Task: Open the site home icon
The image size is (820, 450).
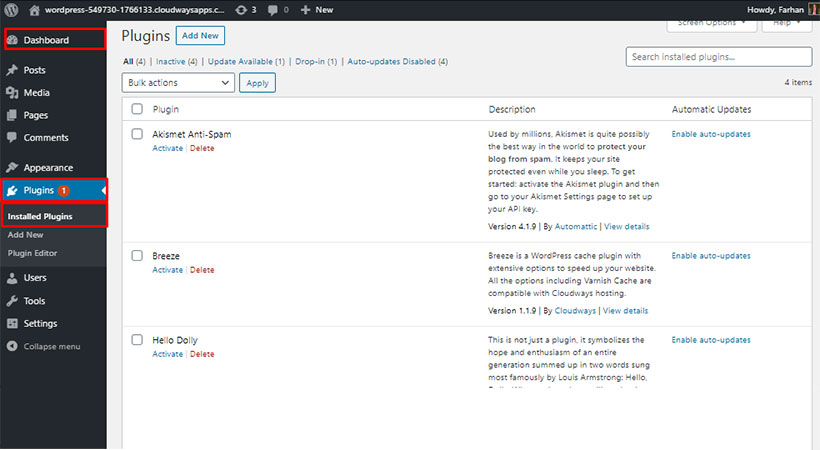Action: click(35, 10)
